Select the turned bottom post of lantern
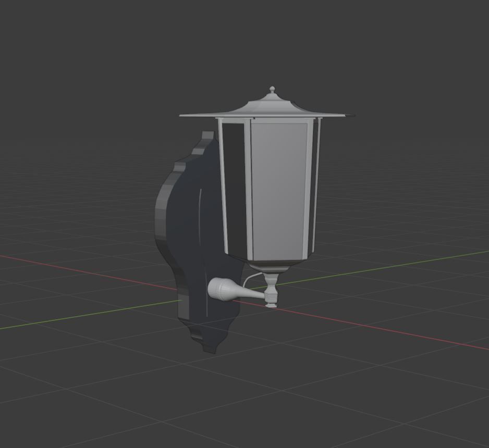489x448 pixels. [271, 291]
